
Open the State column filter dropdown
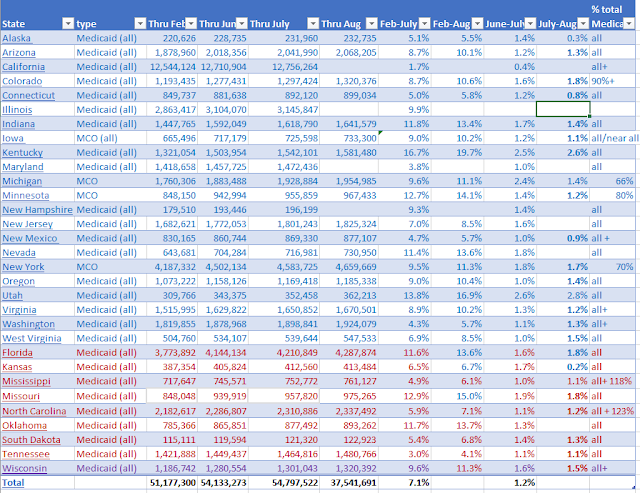point(68,24)
